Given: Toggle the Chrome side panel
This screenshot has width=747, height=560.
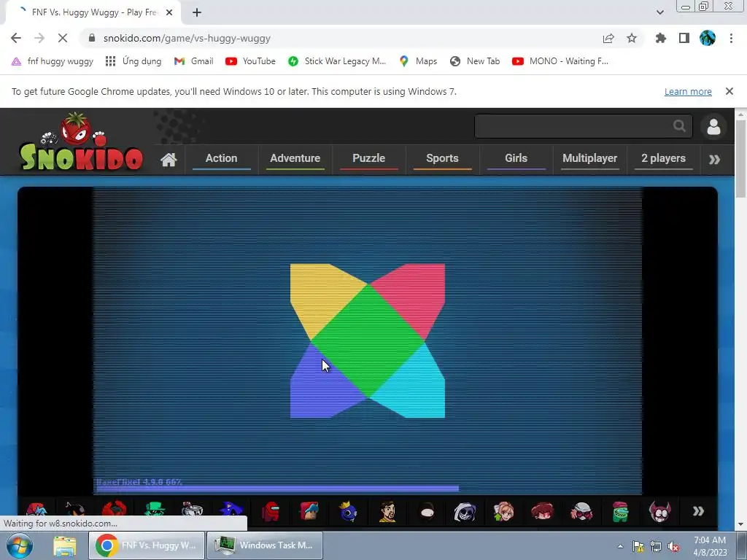Looking at the screenshot, I should (684, 38).
